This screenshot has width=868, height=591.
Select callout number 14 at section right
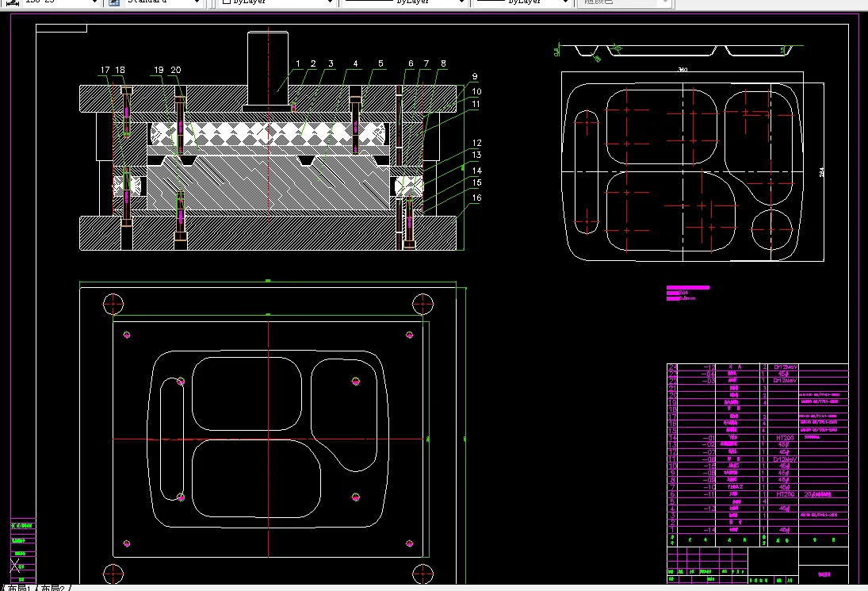point(476,171)
